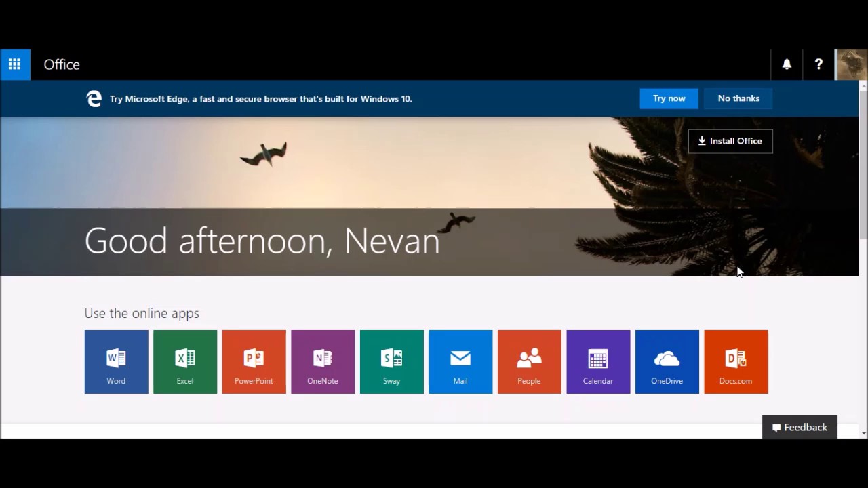868x488 pixels.
Task: Launch Word online
Action: [116, 362]
